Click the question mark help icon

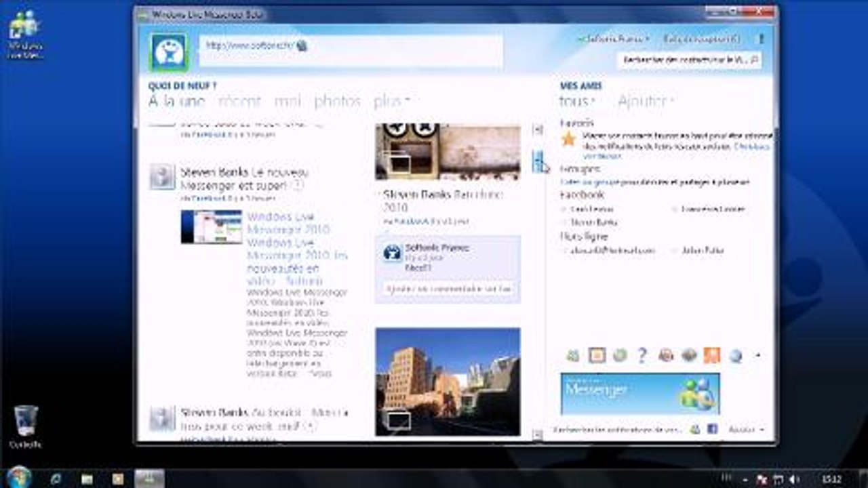[643, 355]
